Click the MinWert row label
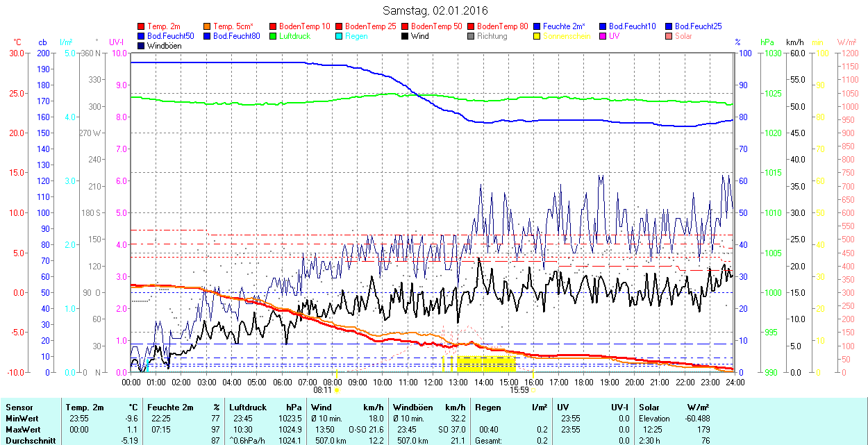The height and width of the screenshot is (445, 868). 22,419
